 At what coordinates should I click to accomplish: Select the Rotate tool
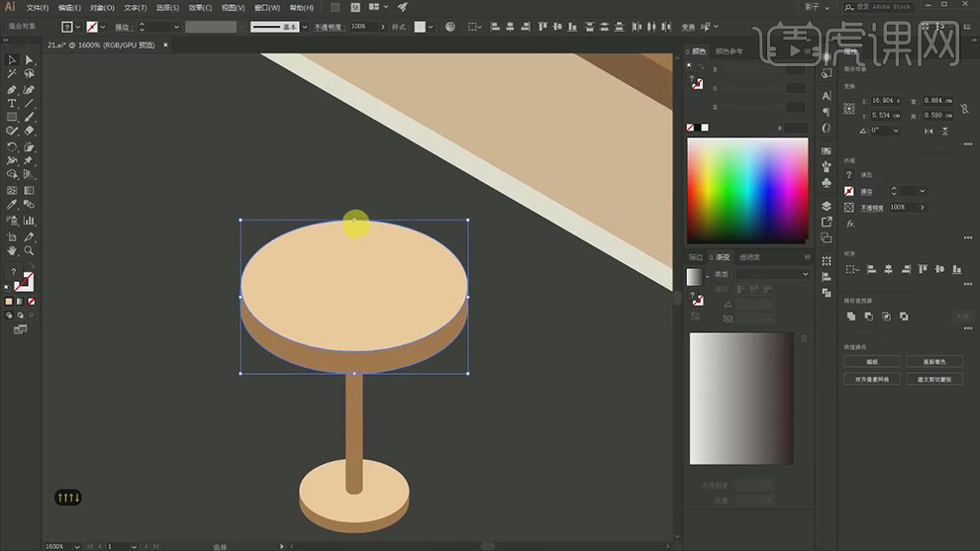pyautogui.click(x=12, y=146)
